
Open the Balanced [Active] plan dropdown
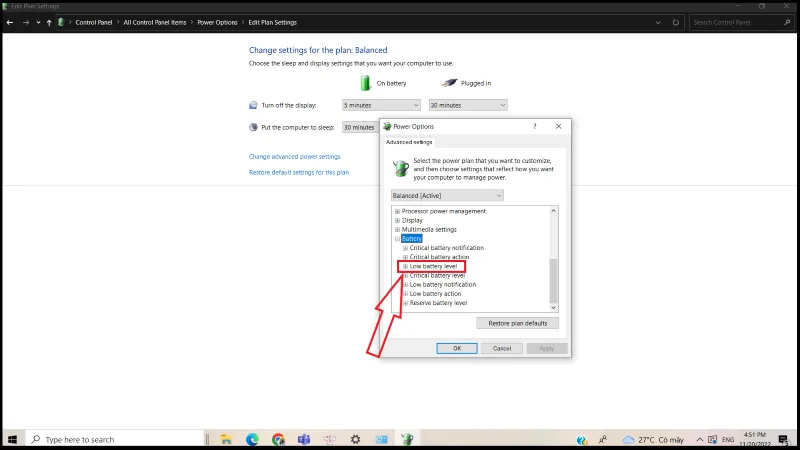[447, 196]
